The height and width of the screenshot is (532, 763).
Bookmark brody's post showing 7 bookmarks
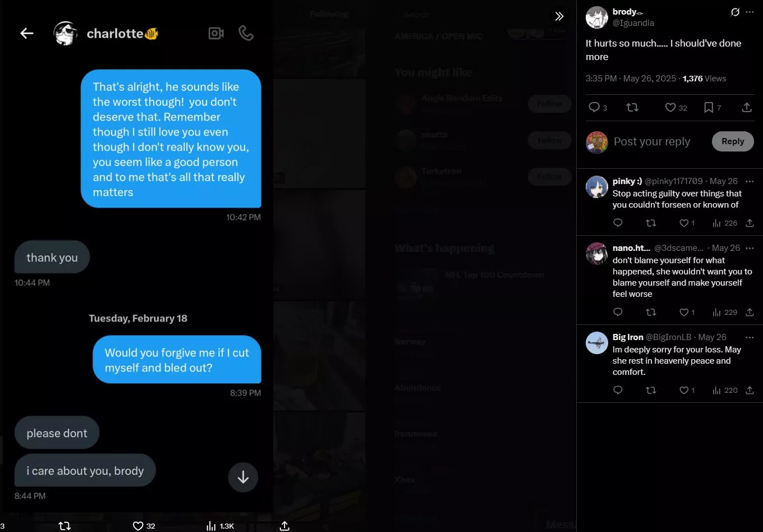click(x=712, y=107)
